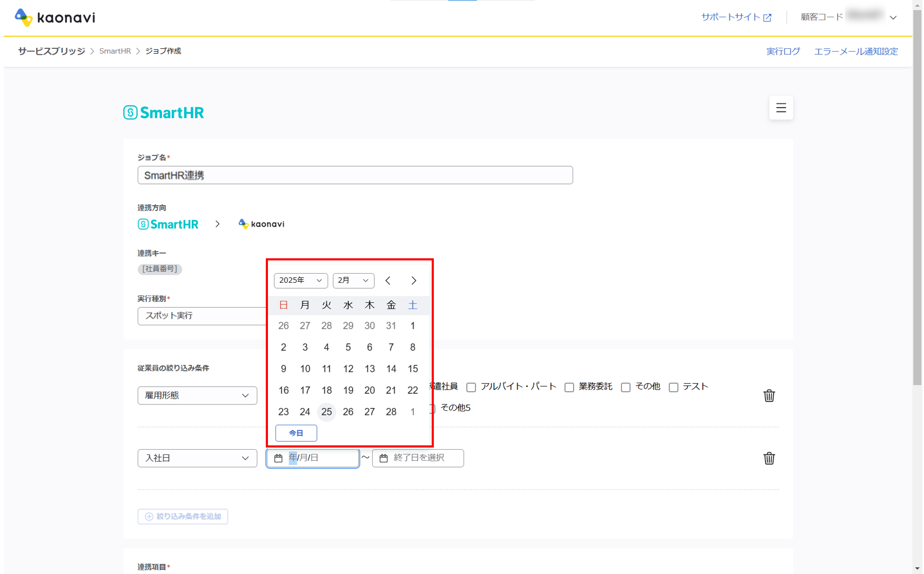Select February 25 in calendar
The width and height of the screenshot is (924, 574).
coord(326,412)
